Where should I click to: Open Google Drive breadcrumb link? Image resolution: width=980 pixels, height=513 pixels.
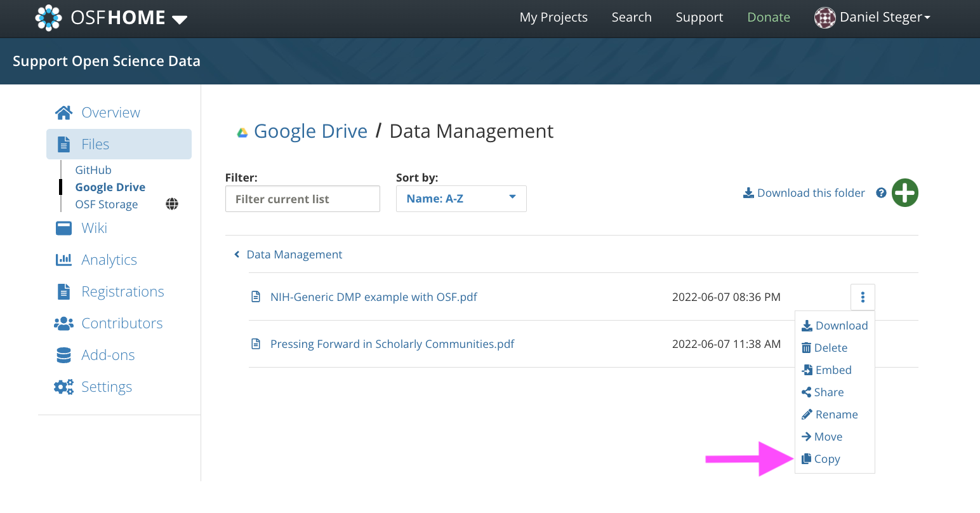(x=310, y=131)
